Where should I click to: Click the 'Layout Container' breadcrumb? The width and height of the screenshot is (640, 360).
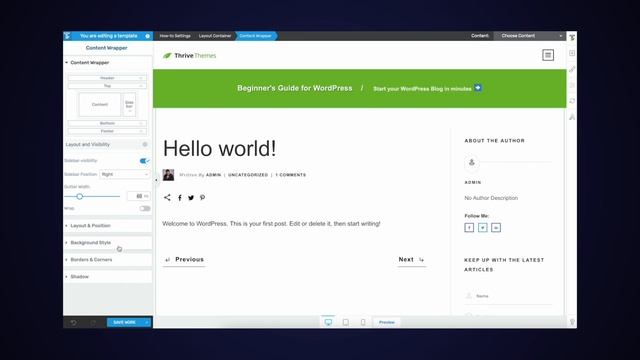(215, 36)
